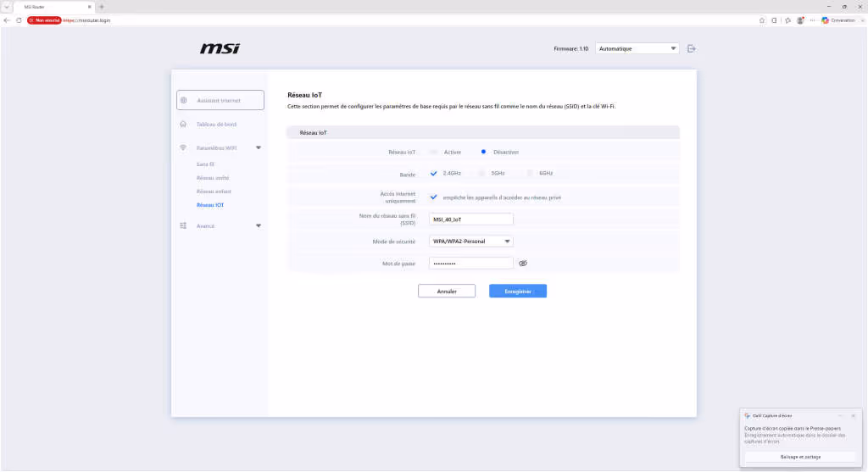
Task: Bookmark the page with the star icon
Action: [762, 20]
